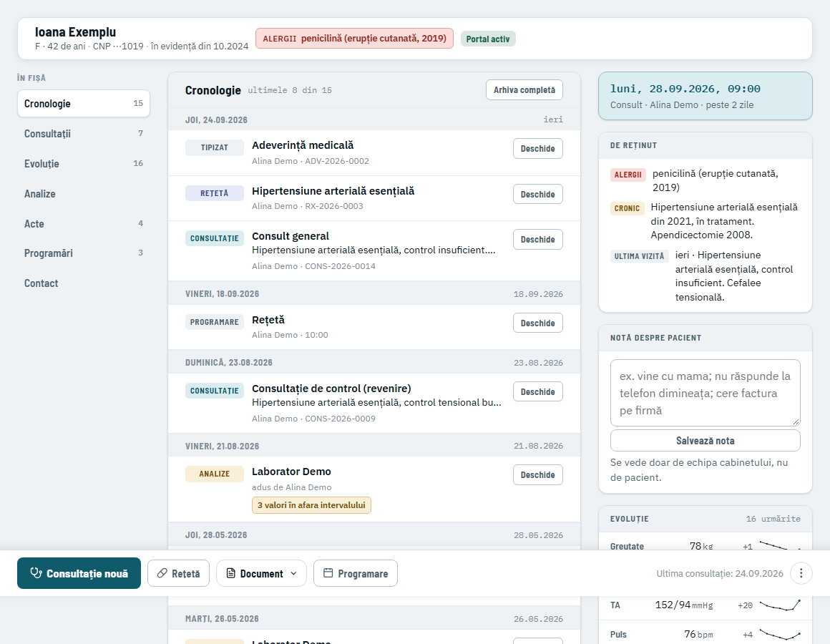Click the "ultimele 8 din 15" text

pyautogui.click(x=290, y=90)
